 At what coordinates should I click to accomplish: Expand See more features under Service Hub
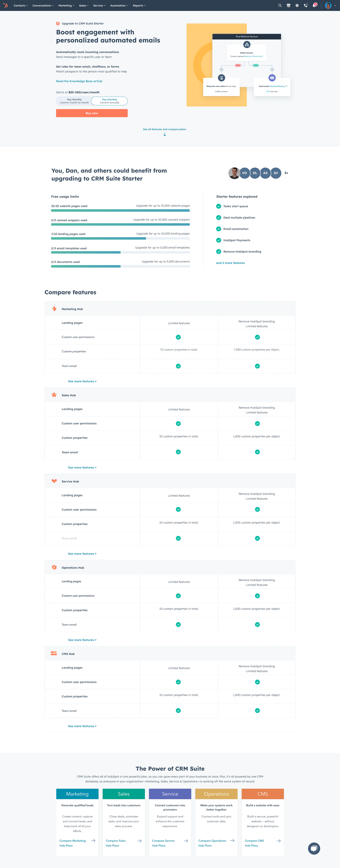(x=82, y=554)
